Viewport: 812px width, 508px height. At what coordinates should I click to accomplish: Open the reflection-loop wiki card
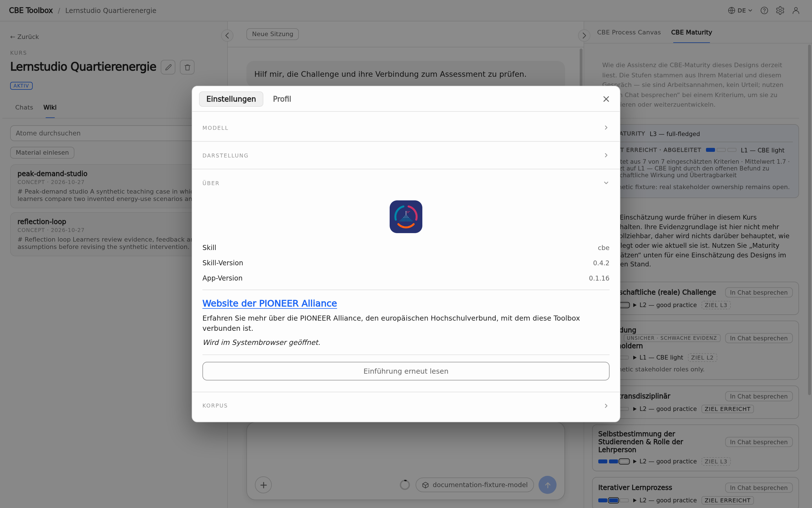click(101, 234)
